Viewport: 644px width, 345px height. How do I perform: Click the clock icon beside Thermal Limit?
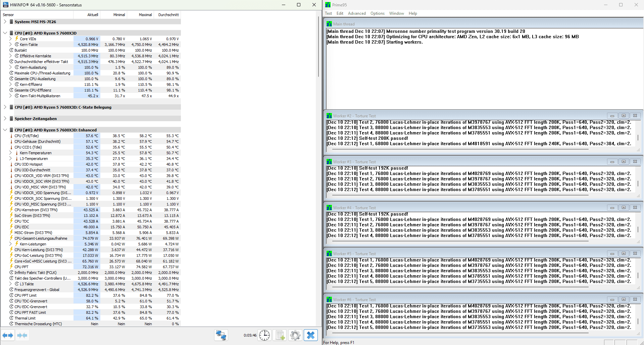point(11,318)
